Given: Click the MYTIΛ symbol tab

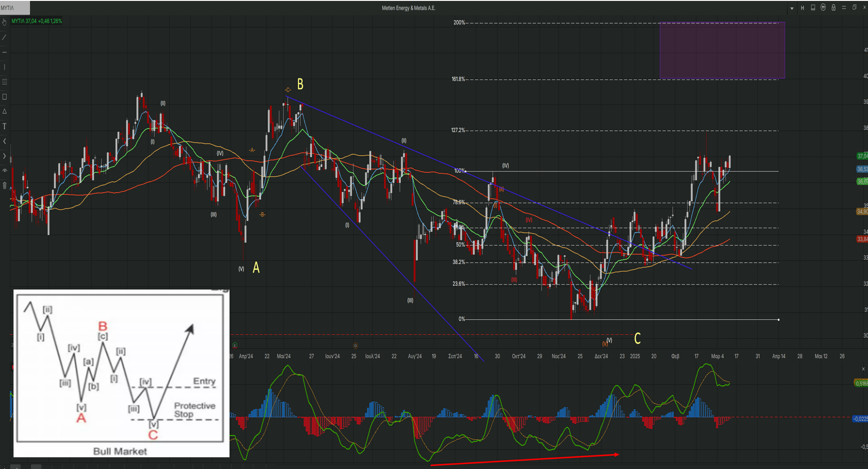Looking at the screenshot, I should [15, 8].
